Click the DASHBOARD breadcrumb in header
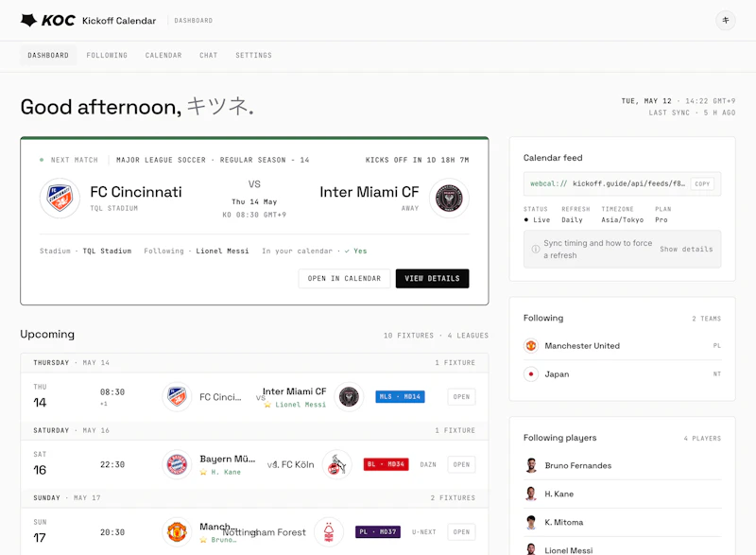This screenshot has width=756, height=555. coord(194,21)
